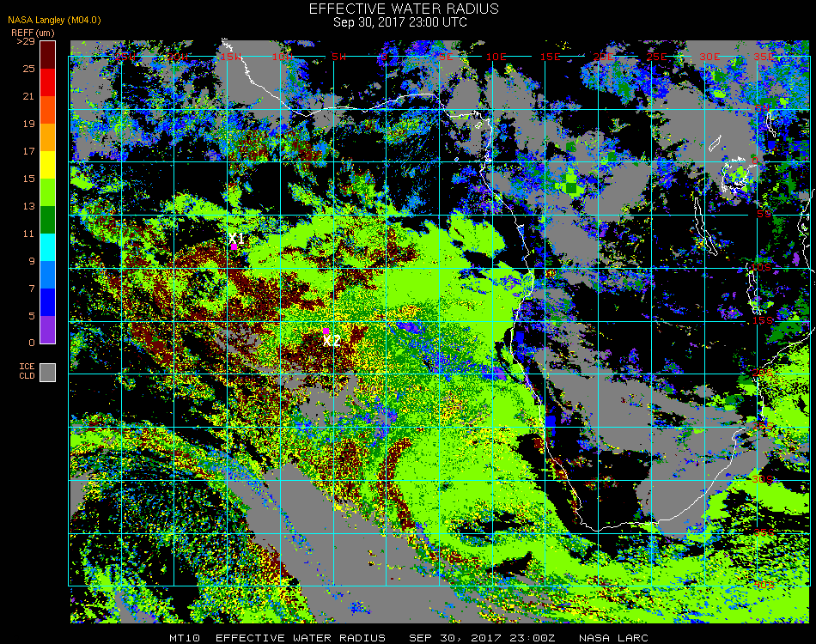Click the '9' legend value
Screen dimensions: 816x644
coord(32,261)
